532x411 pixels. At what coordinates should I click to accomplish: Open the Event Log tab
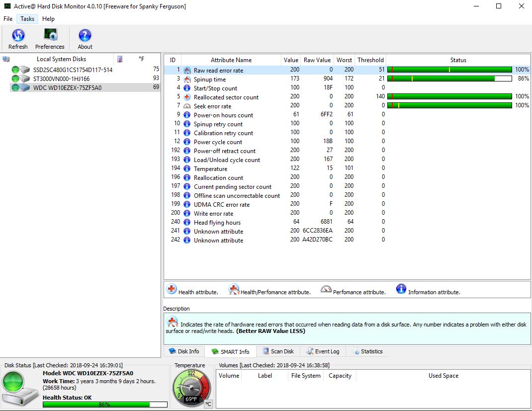[323, 351]
